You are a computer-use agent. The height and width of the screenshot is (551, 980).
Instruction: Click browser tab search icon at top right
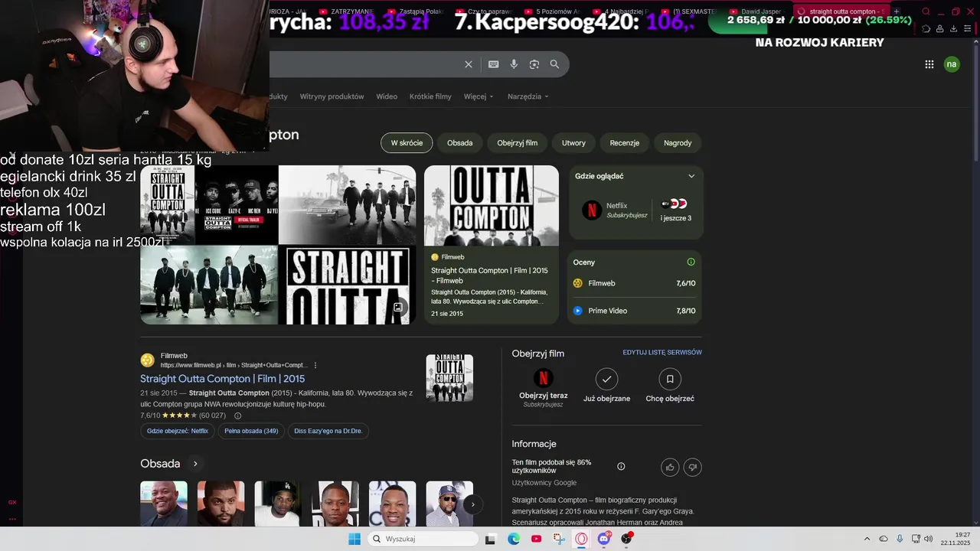pos(926,11)
